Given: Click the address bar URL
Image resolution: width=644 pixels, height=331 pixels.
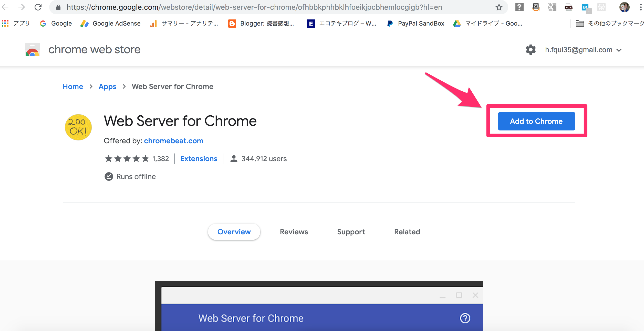Looking at the screenshot, I should pyautogui.click(x=254, y=7).
